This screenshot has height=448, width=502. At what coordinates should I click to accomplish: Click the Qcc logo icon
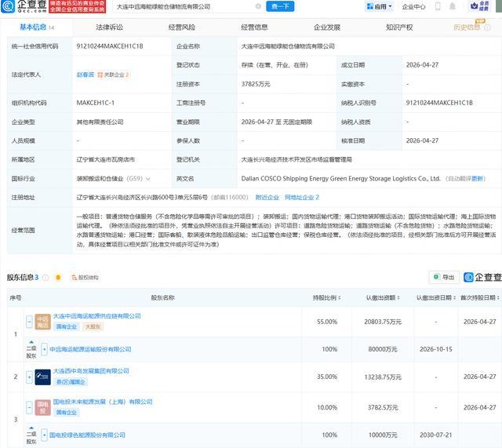pyautogui.click(x=8, y=6)
